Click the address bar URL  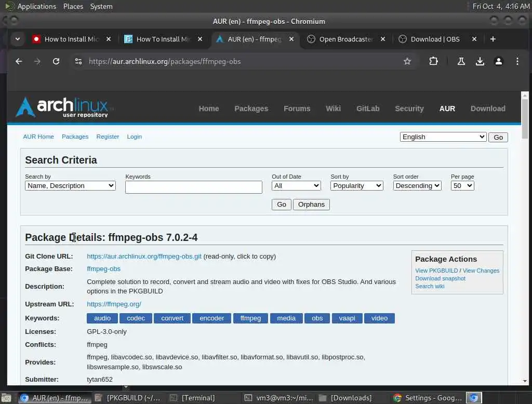[x=165, y=61]
